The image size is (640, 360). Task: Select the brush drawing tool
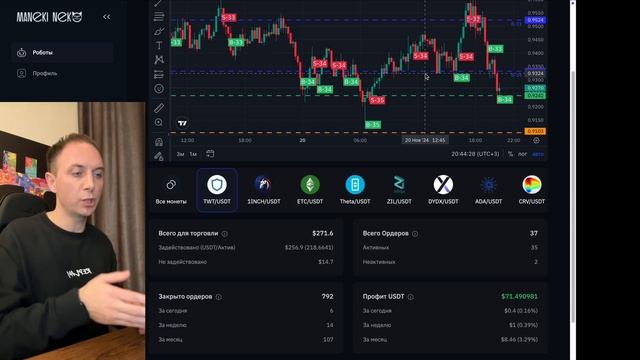(159, 31)
